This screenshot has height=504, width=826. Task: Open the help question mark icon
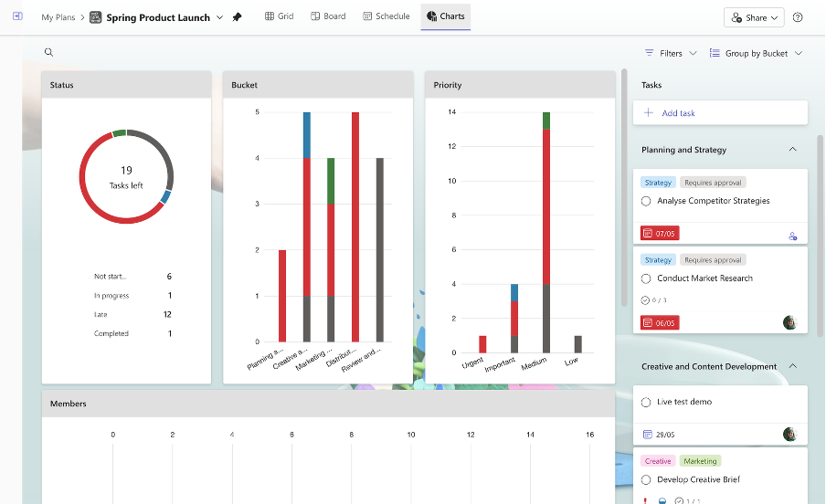click(798, 17)
